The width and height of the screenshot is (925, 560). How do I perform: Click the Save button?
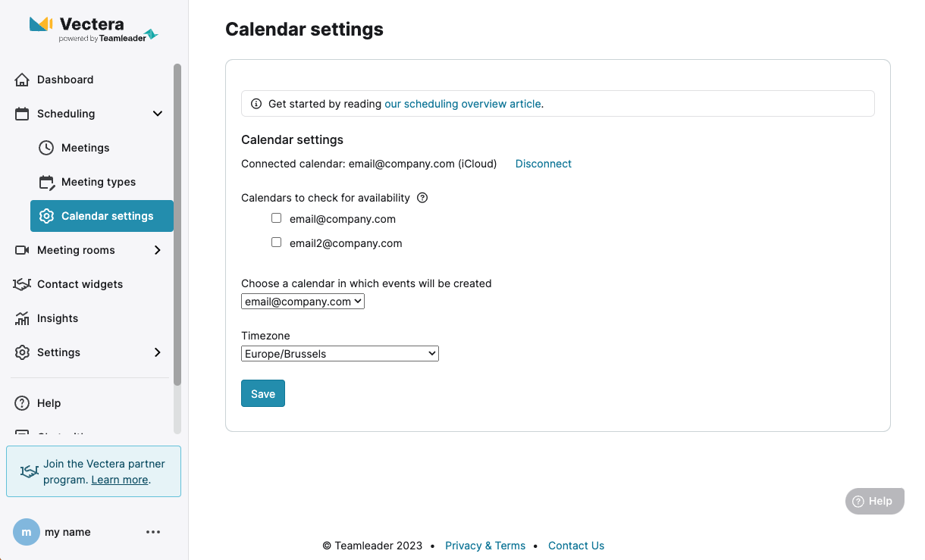pyautogui.click(x=263, y=393)
